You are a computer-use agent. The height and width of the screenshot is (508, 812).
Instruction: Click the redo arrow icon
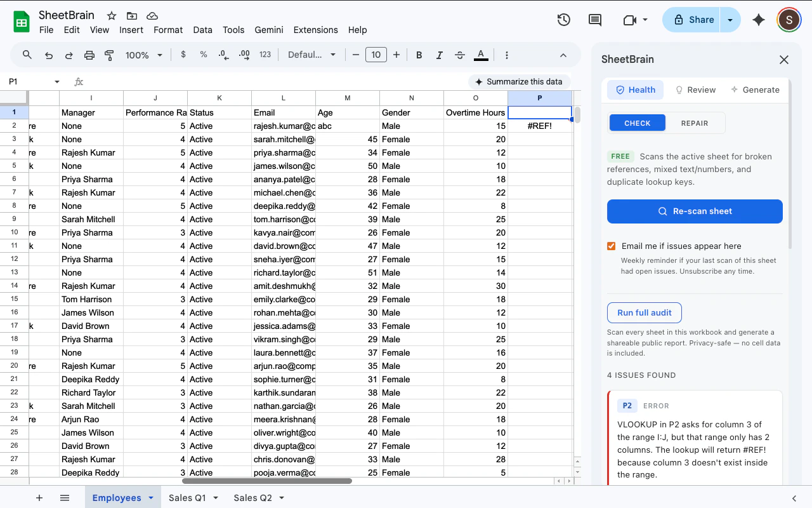[69, 55]
